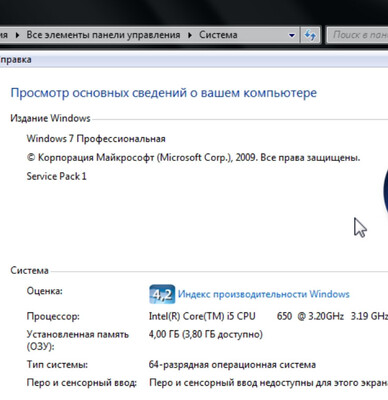Click the "Service Pack 1" line

tap(57, 176)
